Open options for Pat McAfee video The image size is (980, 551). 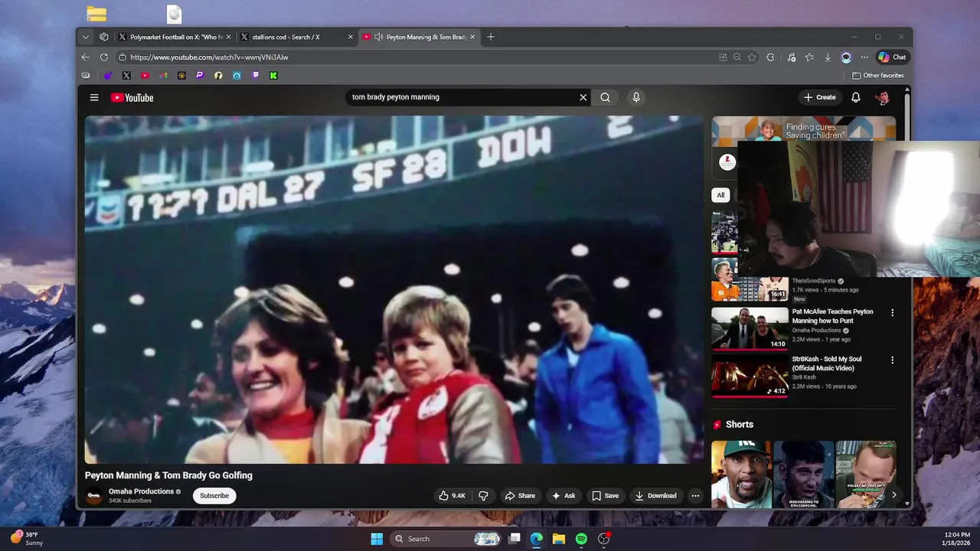(x=892, y=312)
